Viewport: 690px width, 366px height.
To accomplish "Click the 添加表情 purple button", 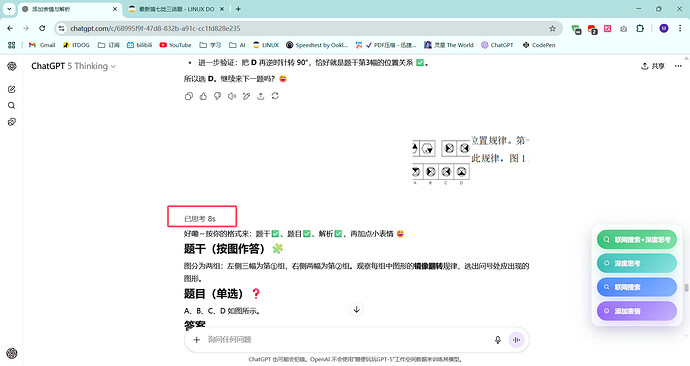I will pos(637,311).
